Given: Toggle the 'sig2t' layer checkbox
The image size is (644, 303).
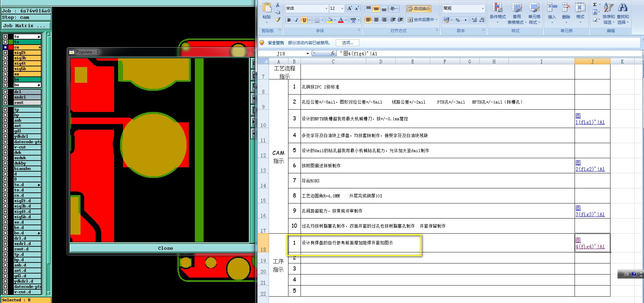Looking at the screenshot, I should (x=5, y=53).
